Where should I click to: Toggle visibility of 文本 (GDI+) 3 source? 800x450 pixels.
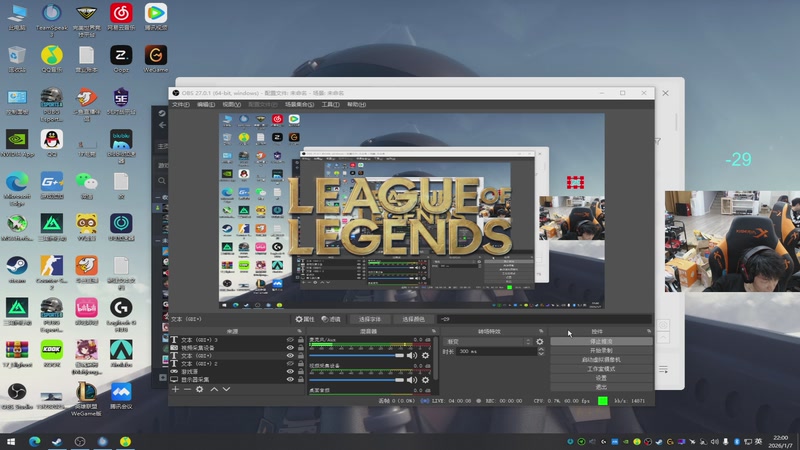coord(290,340)
